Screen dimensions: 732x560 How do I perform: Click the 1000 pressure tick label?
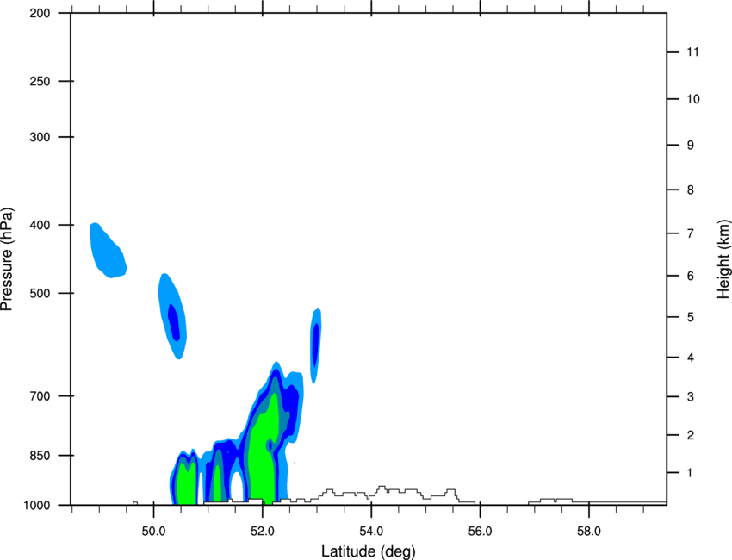pos(36,506)
